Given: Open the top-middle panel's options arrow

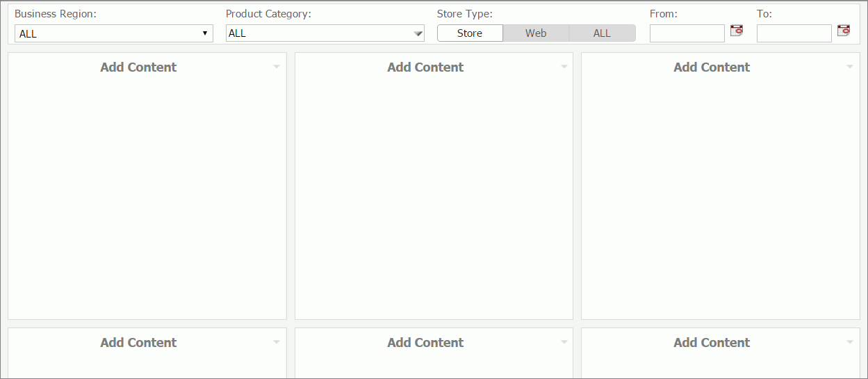Looking at the screenshot, I should pos(564,67).
